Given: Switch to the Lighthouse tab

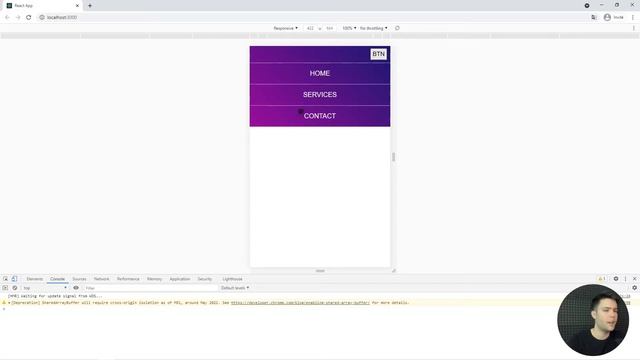Looking at the screenshot, I should point(232,279).
